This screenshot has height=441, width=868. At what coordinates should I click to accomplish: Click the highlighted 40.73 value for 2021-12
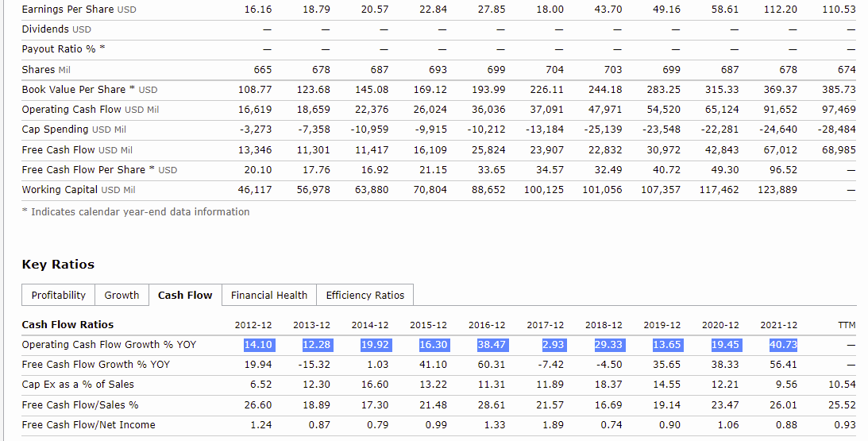click(x=782, y=344)
